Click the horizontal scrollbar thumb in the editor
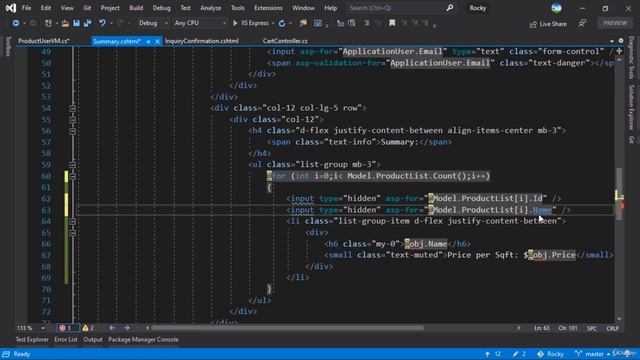This screenshot has width=640, height=360. [x=287, y=328]
